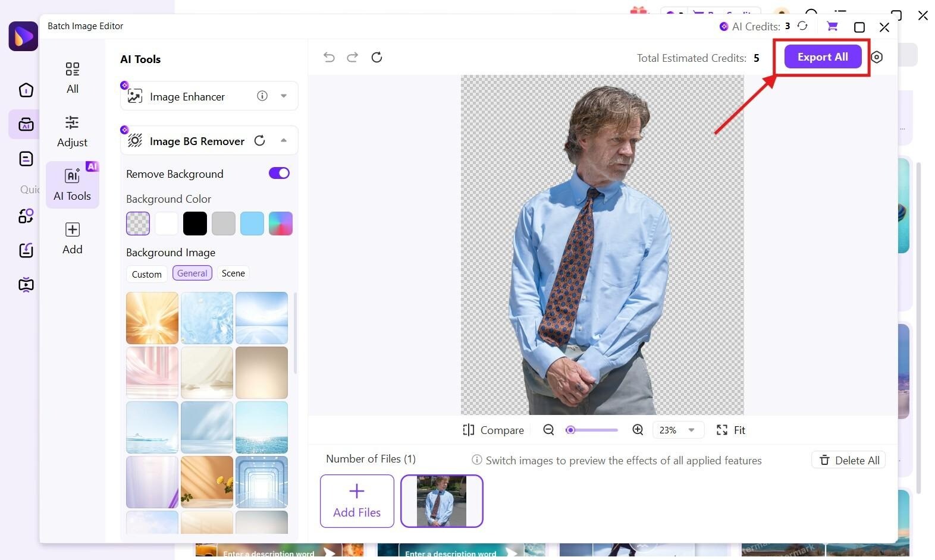Viewport: 935px width, 560px height.
Task: Click the gift box icon
Action: point(639,12)
